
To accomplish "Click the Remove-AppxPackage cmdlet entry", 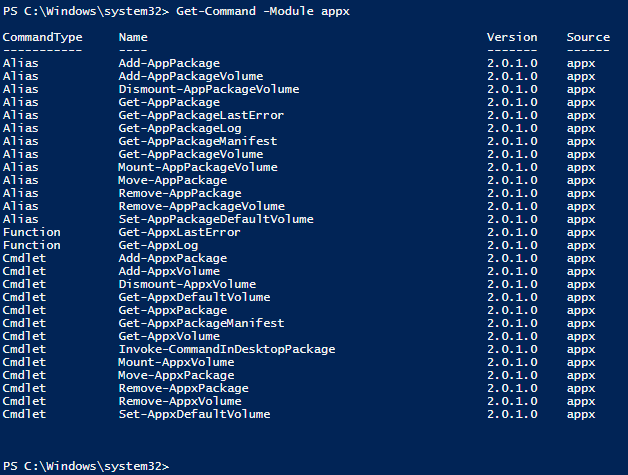I will pos(183,388).
